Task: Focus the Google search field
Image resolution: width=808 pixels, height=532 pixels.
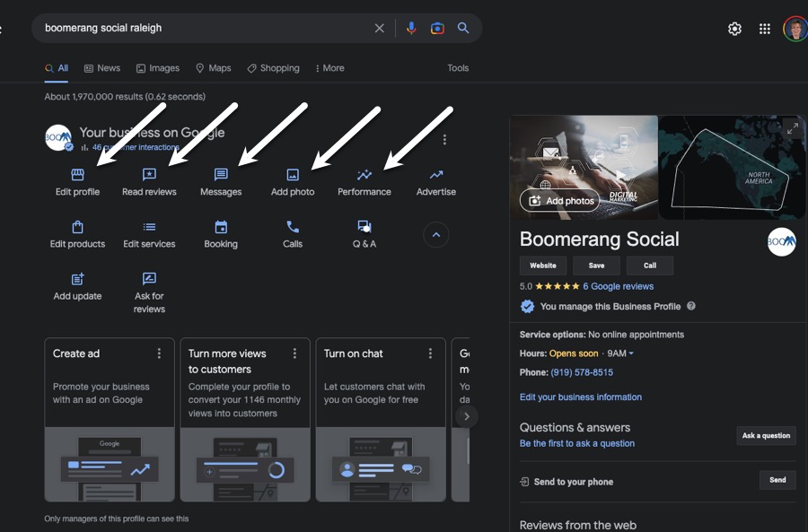Action: (206, 29)
